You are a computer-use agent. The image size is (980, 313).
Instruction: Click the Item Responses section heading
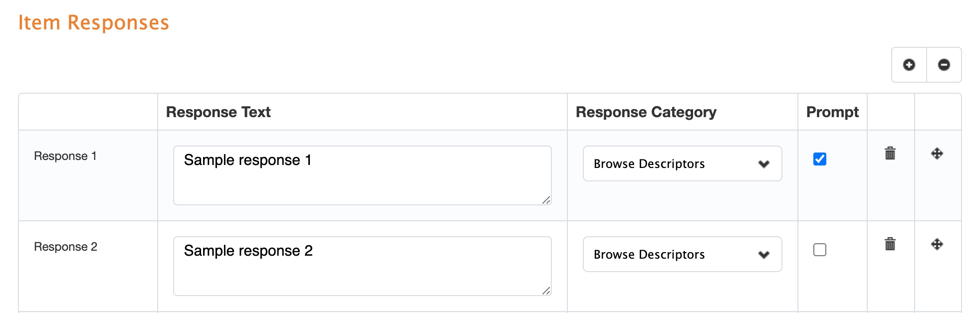coord(94,23)
